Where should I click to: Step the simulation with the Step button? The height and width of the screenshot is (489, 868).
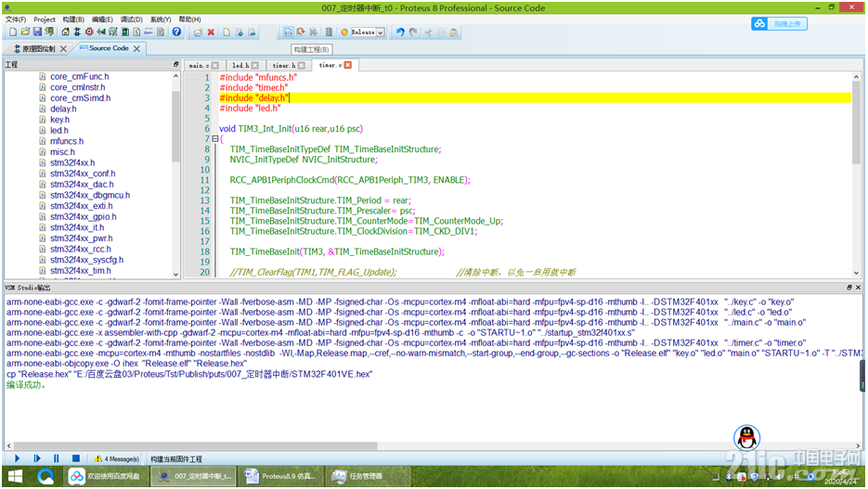point(37,458)
